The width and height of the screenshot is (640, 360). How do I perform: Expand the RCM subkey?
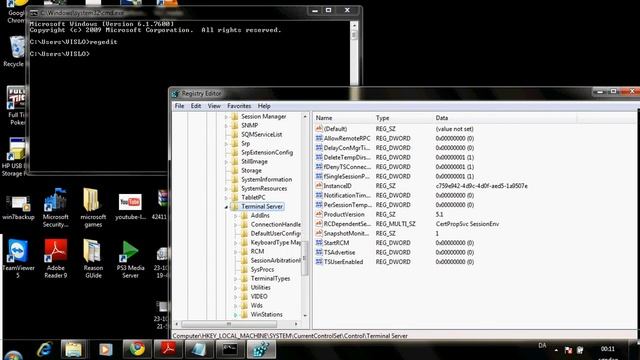pyautogui.click(x=236, y=252)
